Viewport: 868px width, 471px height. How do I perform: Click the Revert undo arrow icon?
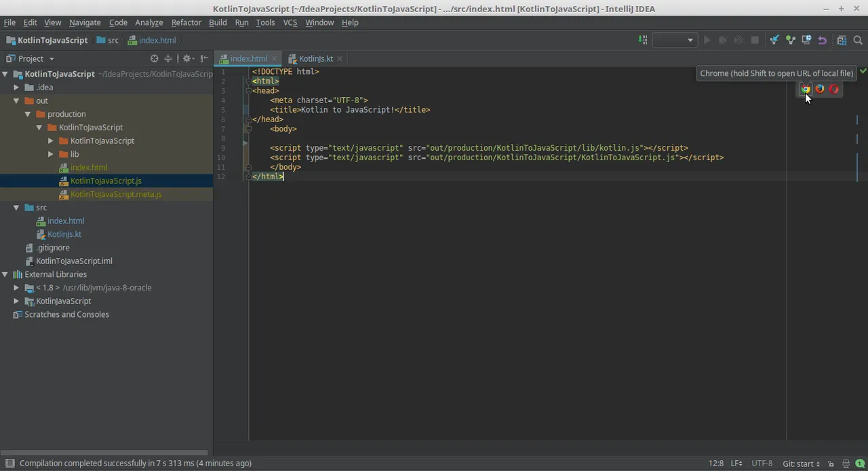click(x=822, y=40)
